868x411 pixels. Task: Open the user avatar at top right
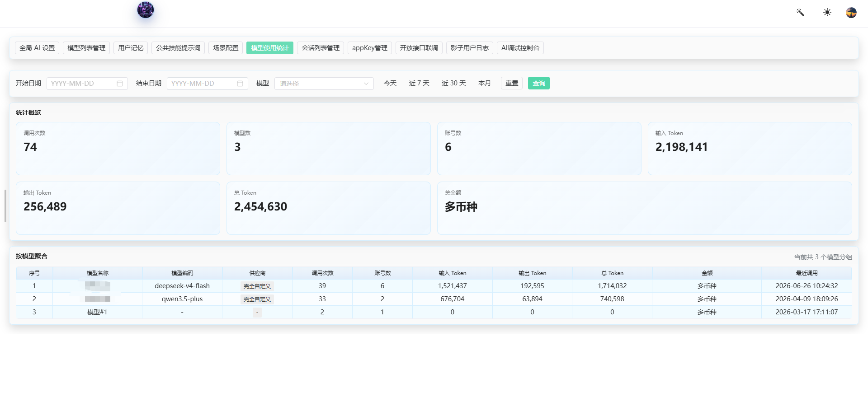click(851, 12)
